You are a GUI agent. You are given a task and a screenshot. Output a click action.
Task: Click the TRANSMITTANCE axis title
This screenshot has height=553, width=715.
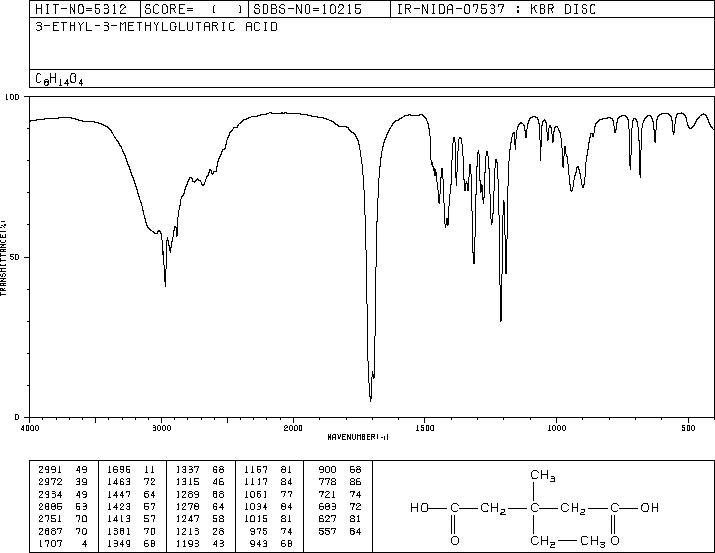click(x=3, y=258)
